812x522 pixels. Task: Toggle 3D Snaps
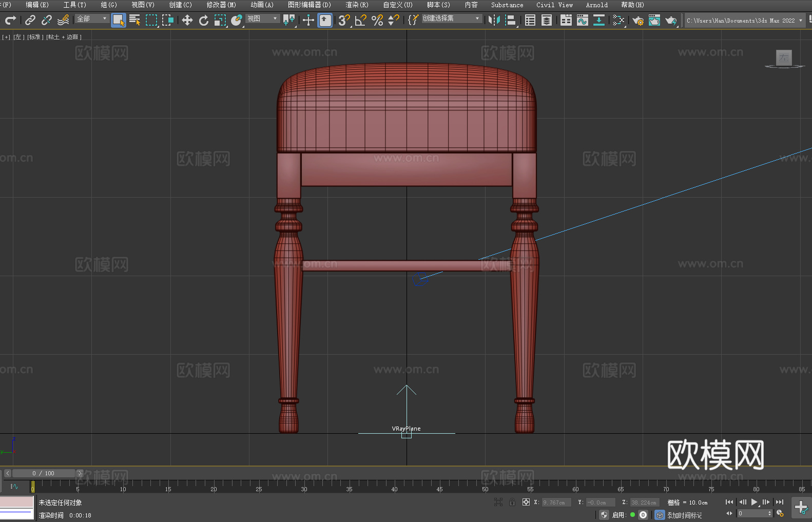point(344,20)
